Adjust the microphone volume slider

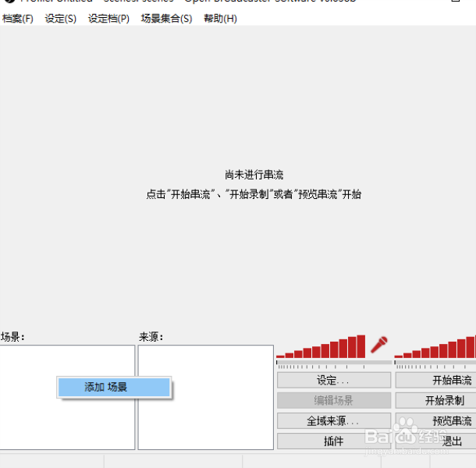[334, 363]
